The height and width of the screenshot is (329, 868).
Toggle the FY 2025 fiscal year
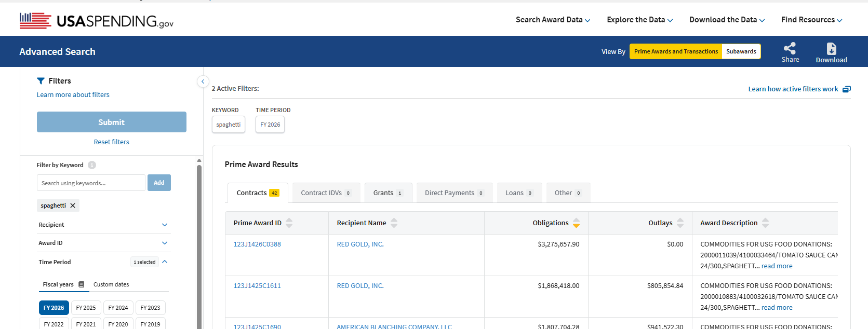pos(86,308)
